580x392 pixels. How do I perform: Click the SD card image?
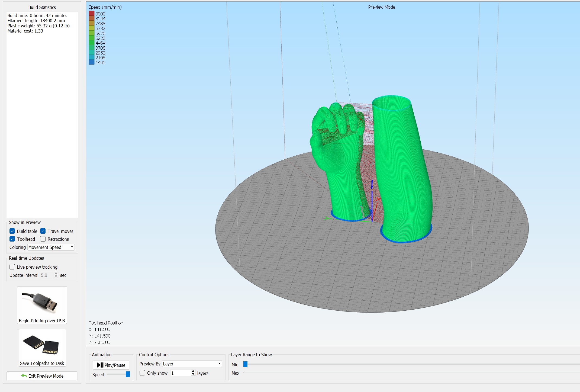pyautogui.click(x=41, y=345)
